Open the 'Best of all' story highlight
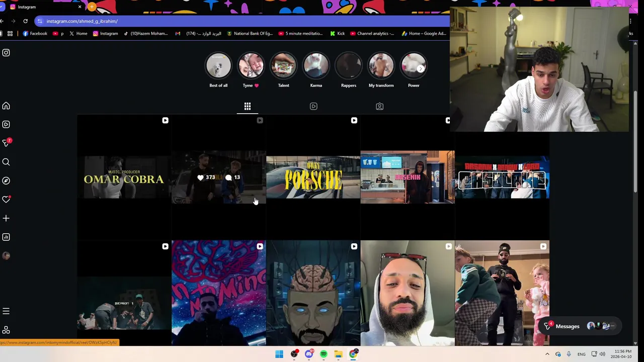 coord(218,66)
